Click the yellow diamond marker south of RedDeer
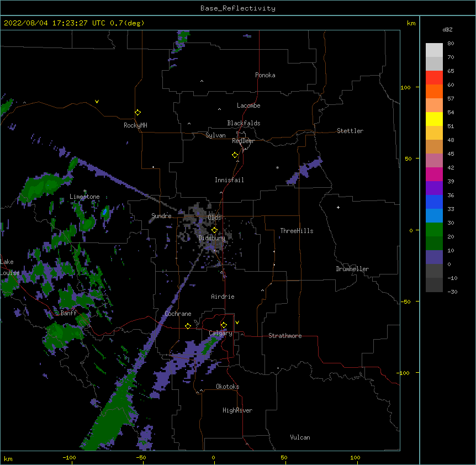476x465 pixels. click(x=235, y=155)
